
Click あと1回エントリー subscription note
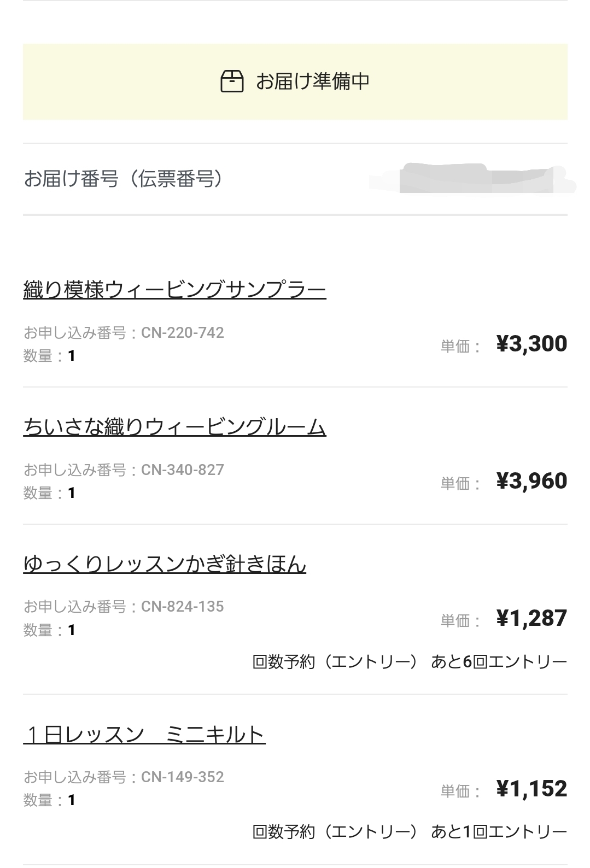[499, 832]
